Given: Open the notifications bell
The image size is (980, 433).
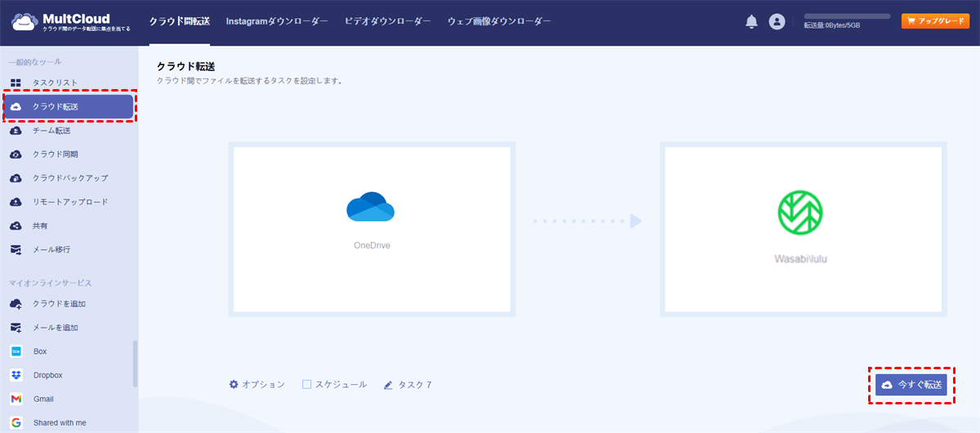Looking at the screenshot, I should click(x=751, y=22).
